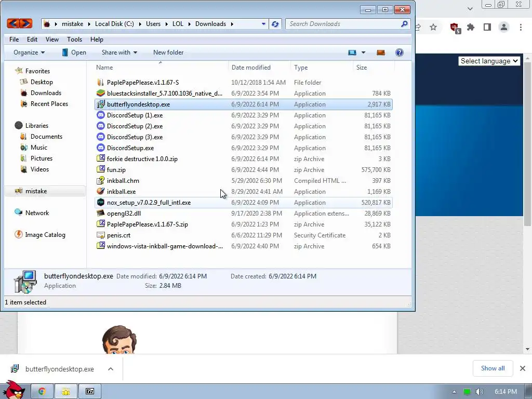Sort by the Date modified column
This screenshot has width=532, height=399.
251,67
